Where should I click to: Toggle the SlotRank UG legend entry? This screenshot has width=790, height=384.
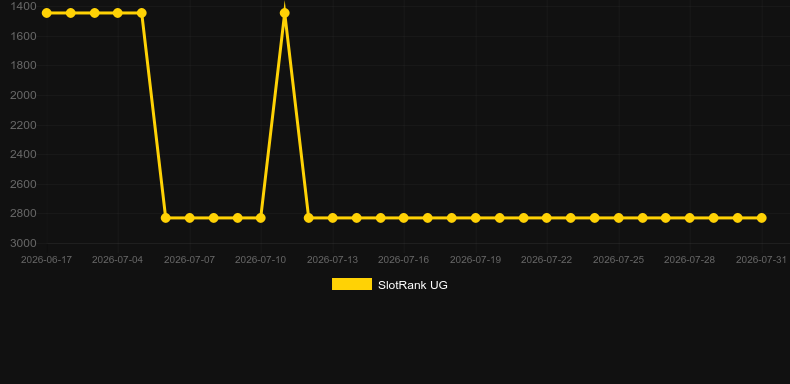pyautogui.click(x=389, y=285)
